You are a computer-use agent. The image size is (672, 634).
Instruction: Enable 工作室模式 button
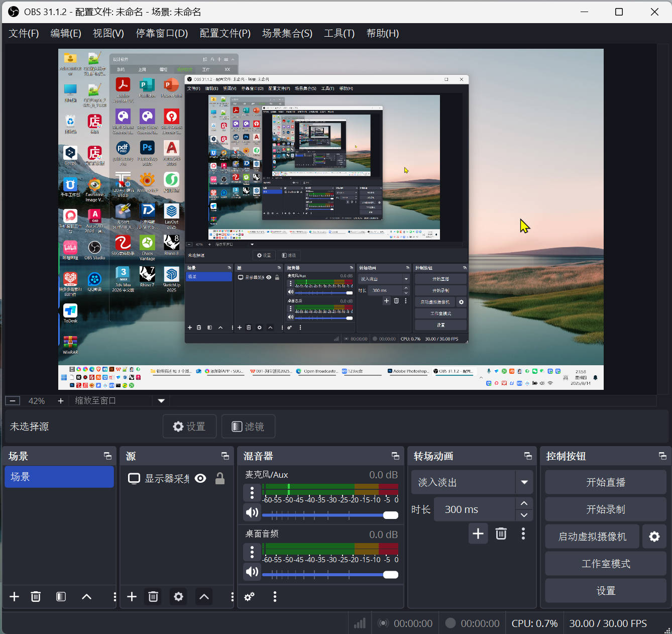tap(606, 564)
